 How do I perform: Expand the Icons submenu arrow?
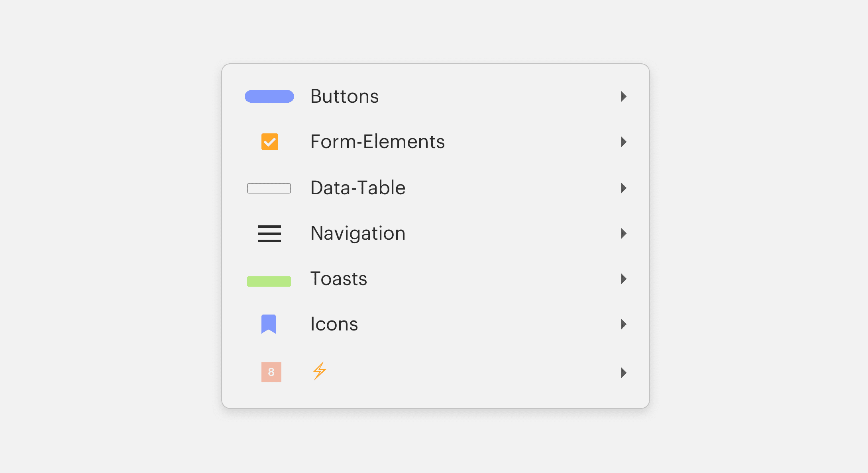pos(624,324)
